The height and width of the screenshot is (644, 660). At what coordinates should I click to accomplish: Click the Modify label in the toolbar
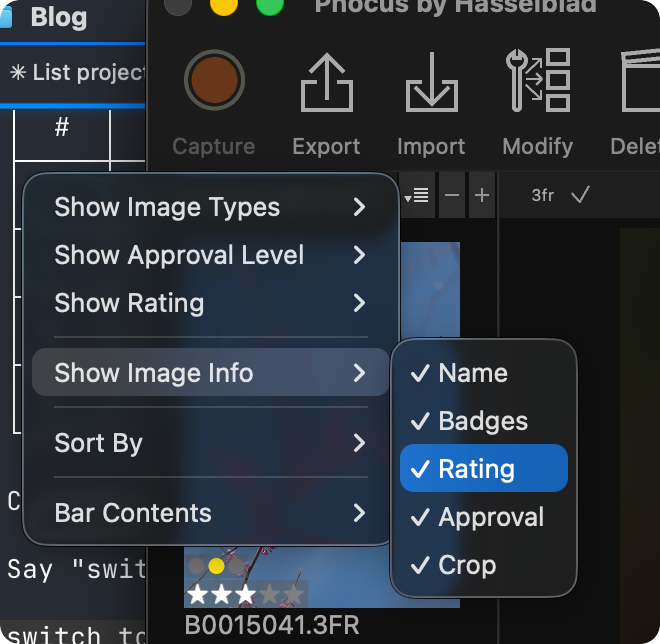538,147
